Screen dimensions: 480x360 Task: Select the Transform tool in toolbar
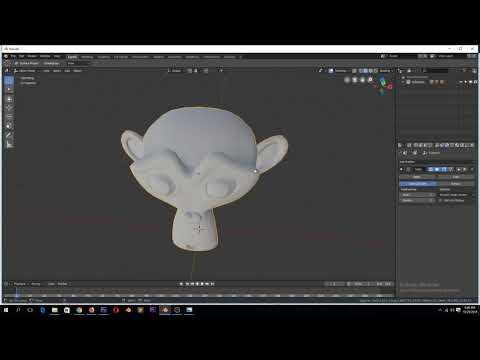[x=9, y=126]
